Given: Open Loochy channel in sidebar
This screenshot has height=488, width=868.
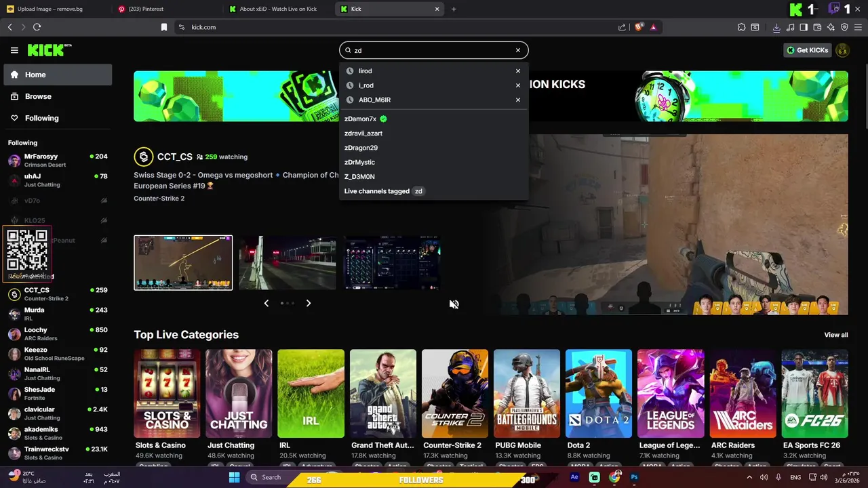Looking at the screenshot, I should [x=58, y=333].
